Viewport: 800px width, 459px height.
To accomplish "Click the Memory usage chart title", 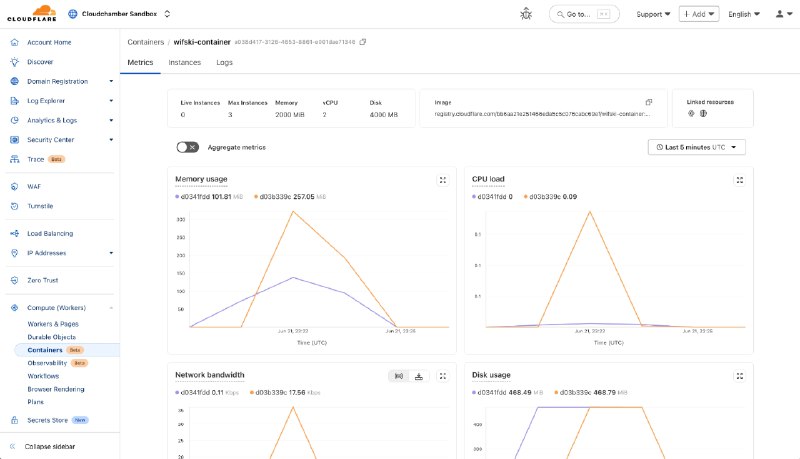I will [x=201, y=179].
